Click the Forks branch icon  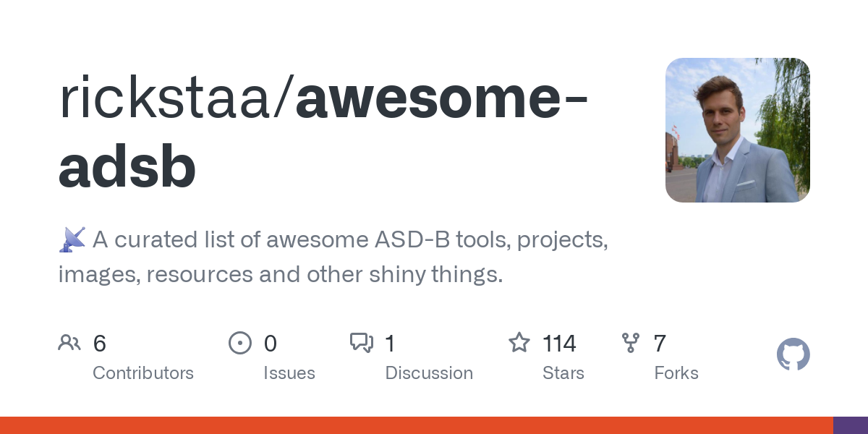631,343
